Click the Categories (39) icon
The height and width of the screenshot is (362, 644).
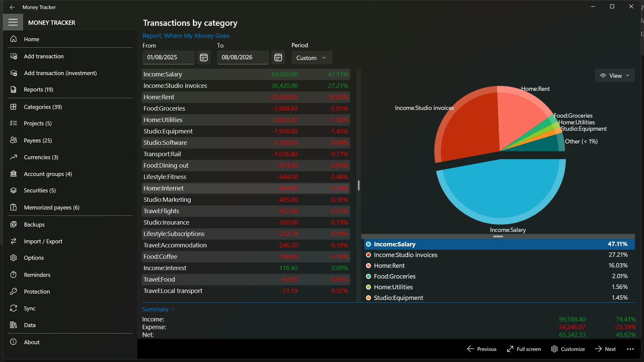(13, 107)
